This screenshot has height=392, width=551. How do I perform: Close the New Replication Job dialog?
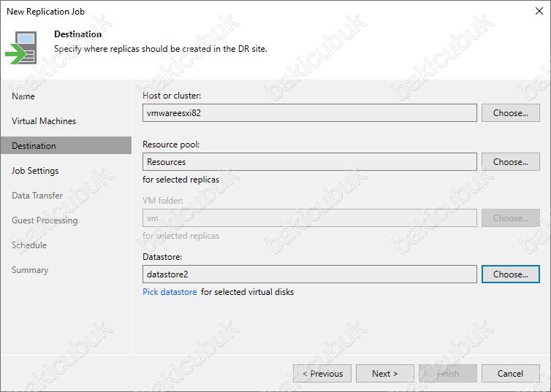coord(539,11)
